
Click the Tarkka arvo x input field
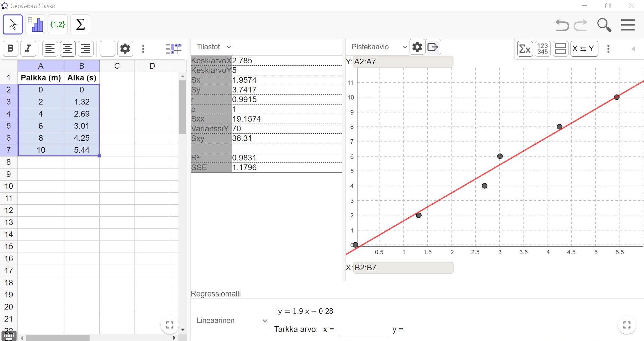[x=363, y=329]
